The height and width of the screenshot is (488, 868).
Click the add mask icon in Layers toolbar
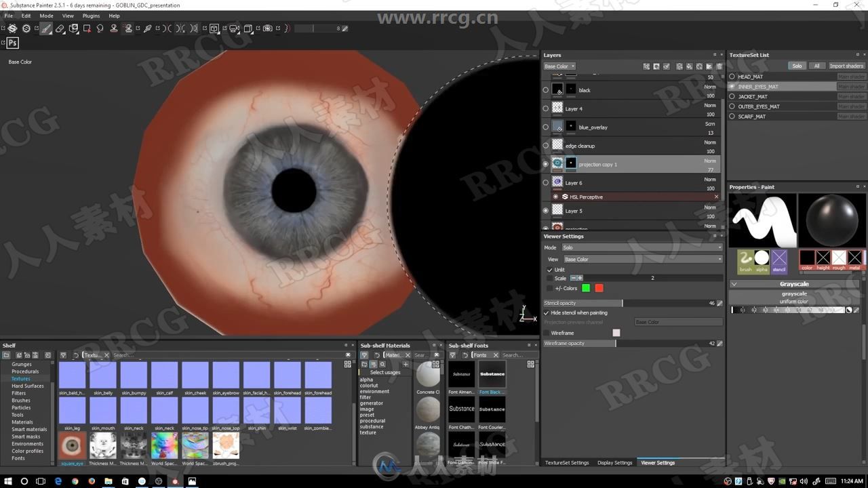656,66
